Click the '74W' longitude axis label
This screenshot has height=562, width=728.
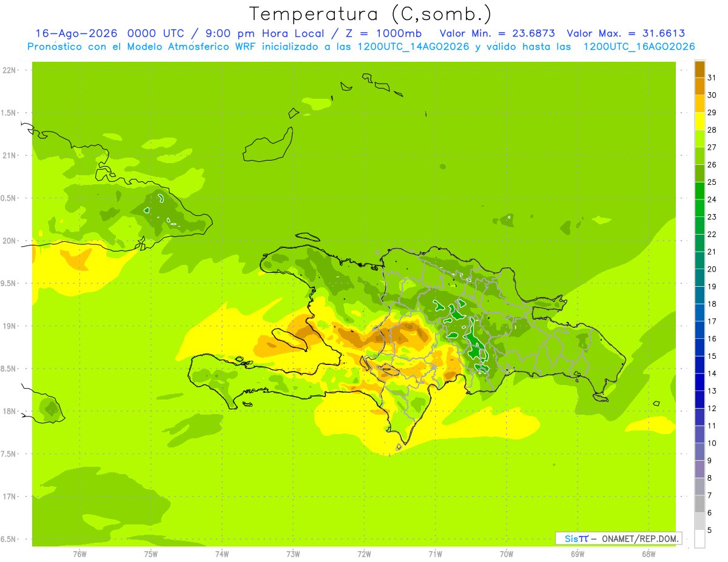(x=221, y=554)
